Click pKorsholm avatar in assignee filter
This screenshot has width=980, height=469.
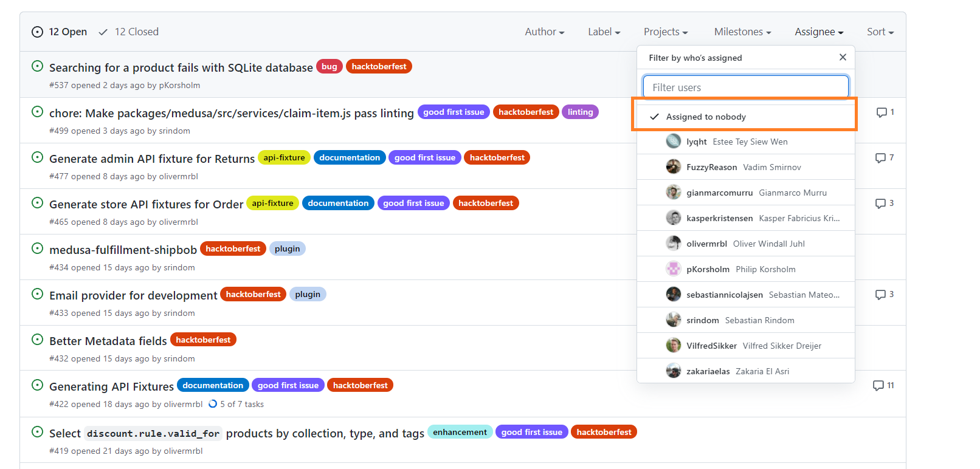click(x=673, y=269)
